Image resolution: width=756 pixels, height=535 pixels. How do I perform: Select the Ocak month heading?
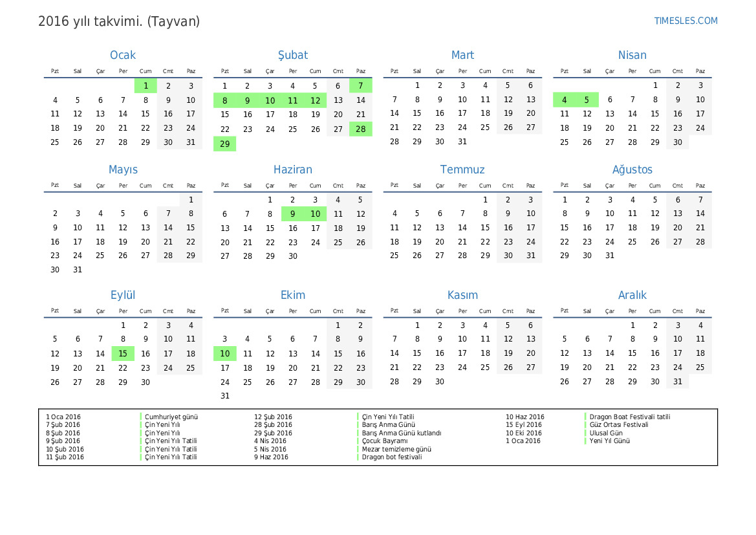[x=123, y=55]
